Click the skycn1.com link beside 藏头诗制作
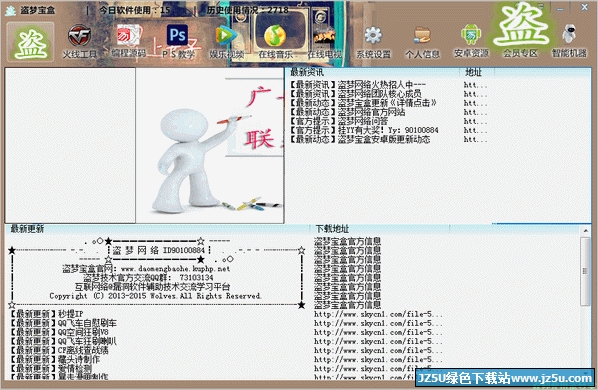Viewport: 598px width, 390px height. click(378, 360)
